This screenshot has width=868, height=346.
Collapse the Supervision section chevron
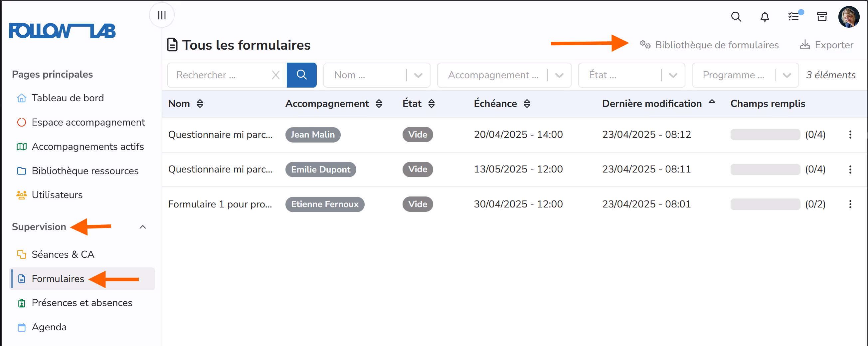(142, 227)
